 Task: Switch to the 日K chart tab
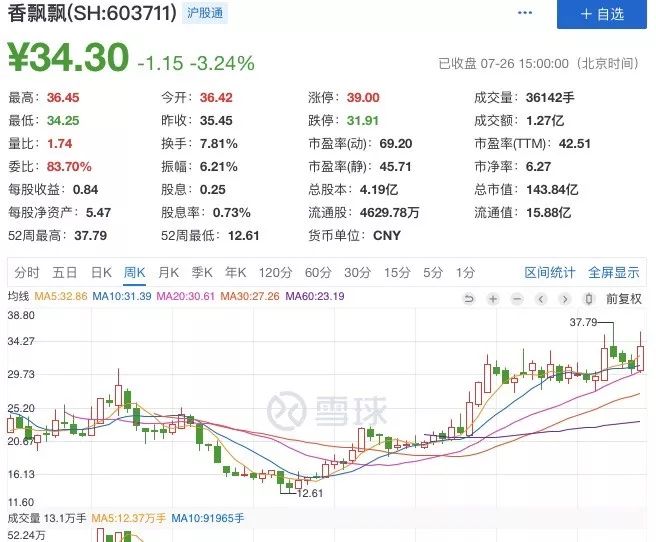(x=101, y=273)
